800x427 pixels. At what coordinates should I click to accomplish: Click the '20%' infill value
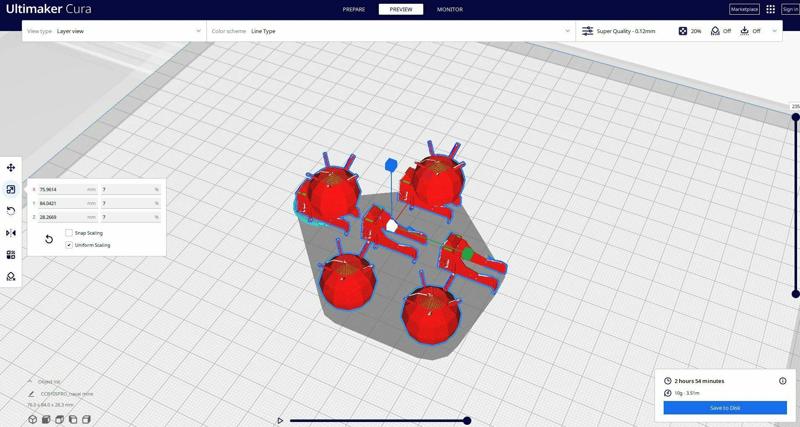point(696,31)
